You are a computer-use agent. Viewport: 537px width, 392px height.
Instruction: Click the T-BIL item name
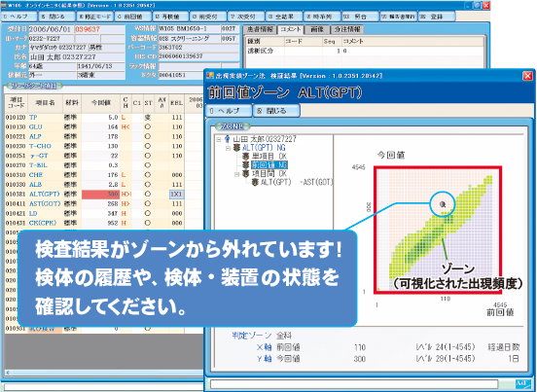pos(38,165)
